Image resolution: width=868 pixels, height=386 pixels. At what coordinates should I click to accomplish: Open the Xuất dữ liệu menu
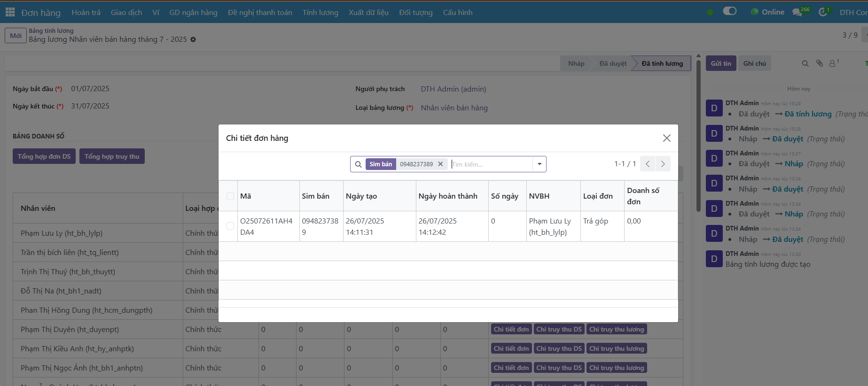pos(368,13)
